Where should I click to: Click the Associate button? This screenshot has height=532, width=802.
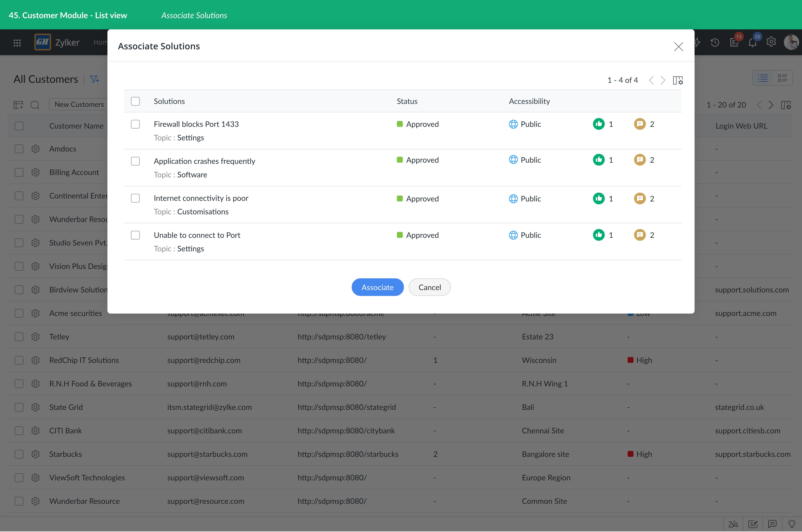378,287
